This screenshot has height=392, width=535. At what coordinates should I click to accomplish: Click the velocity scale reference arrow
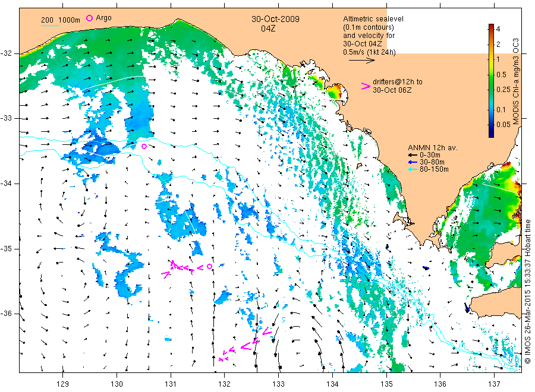361,61
